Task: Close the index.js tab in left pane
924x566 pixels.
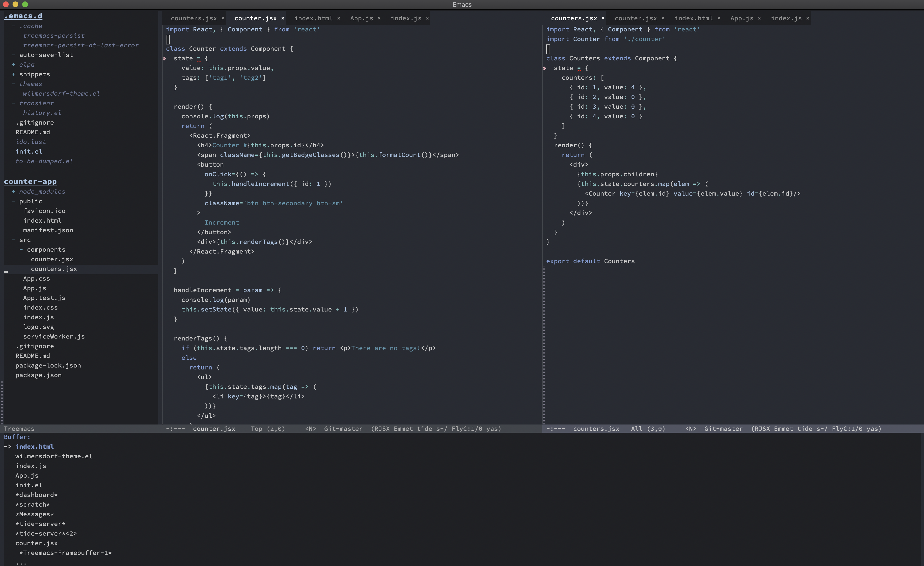Action: click(x=427, y=18)
